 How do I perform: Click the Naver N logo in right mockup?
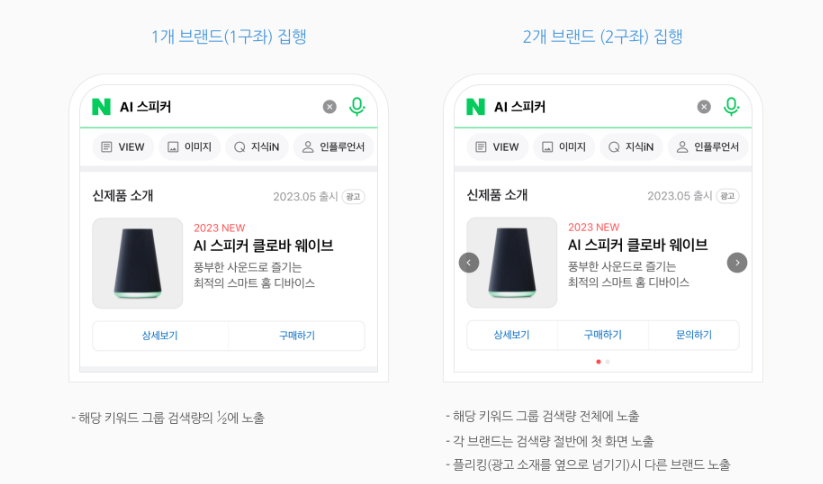pos(475,107)
